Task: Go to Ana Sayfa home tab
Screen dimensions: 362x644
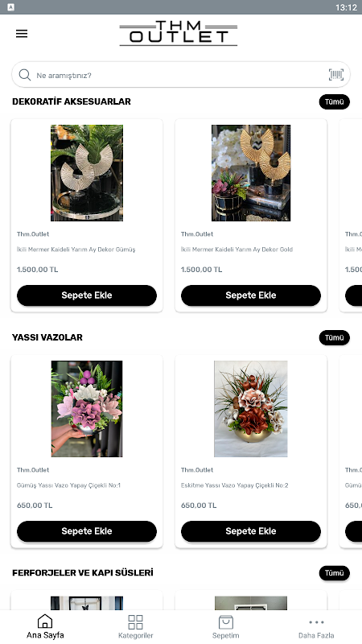Action: coord(45,627)
